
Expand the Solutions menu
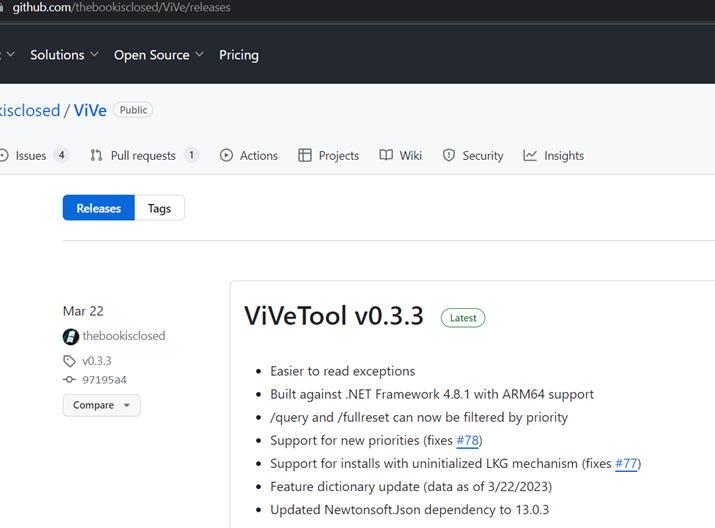(64, 55)
